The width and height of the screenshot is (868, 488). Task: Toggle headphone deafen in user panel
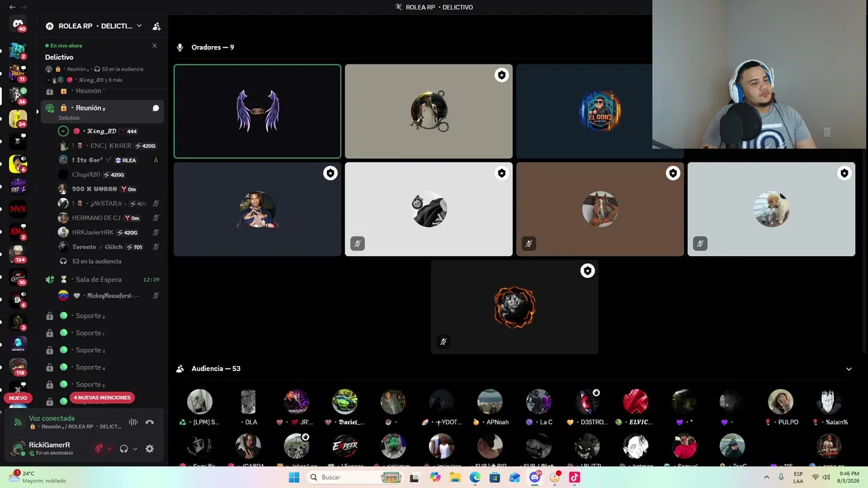click(124, 449)
